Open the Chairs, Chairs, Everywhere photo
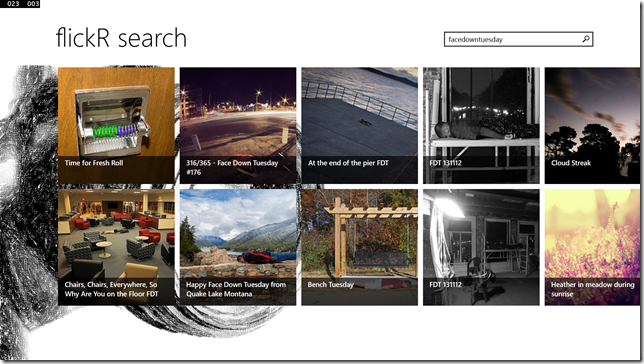Image resolution: width=644 pixels, height=364 pixels. (x=116, y=247)
